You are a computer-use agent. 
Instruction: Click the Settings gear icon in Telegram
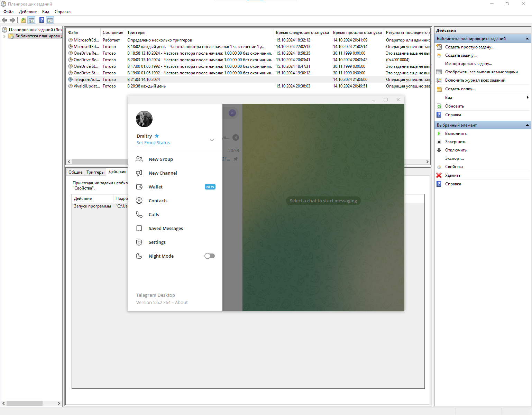pos(139,242)
